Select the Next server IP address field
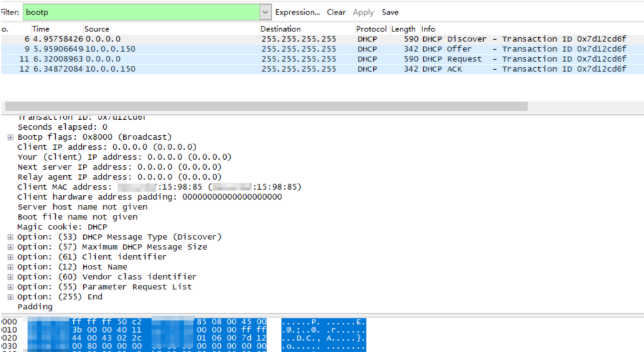This screenshot has width=644, height=352. point(119,167)
